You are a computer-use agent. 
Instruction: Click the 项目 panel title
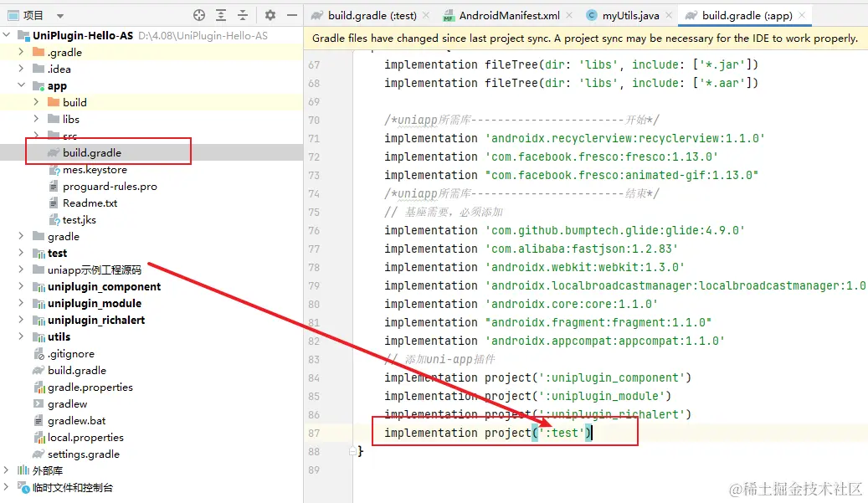click(33, 16)
